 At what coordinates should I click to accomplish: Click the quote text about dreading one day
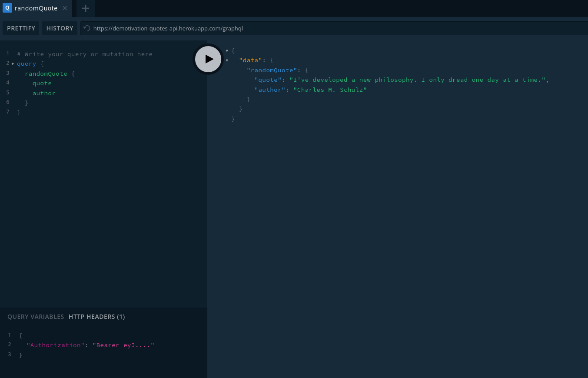418,80
